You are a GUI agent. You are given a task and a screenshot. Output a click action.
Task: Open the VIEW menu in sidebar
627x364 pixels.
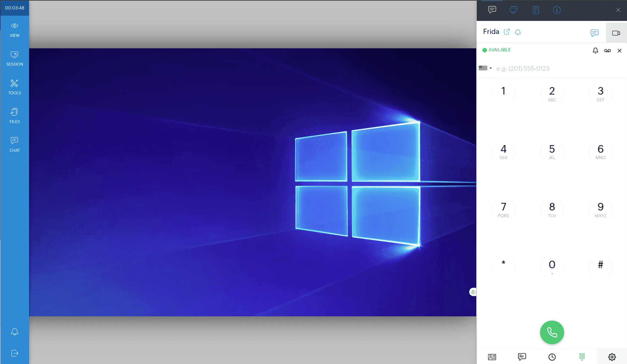click(x=14, y=30)
